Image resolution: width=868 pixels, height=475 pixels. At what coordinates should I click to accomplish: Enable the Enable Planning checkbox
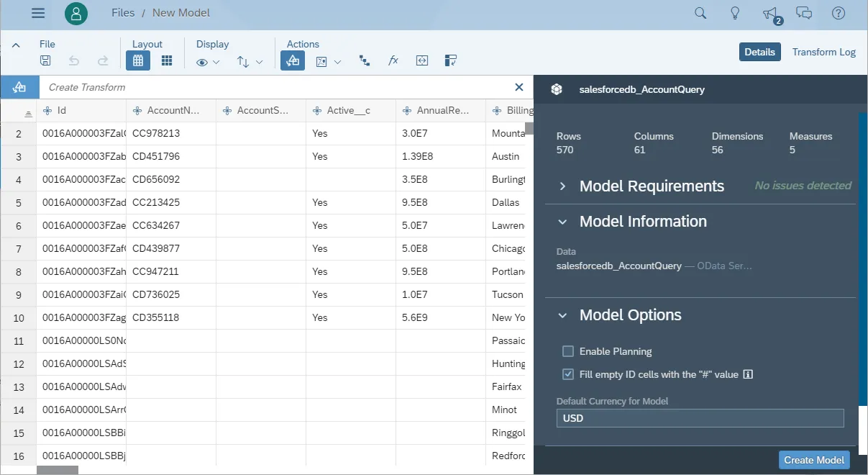[567, 351]
